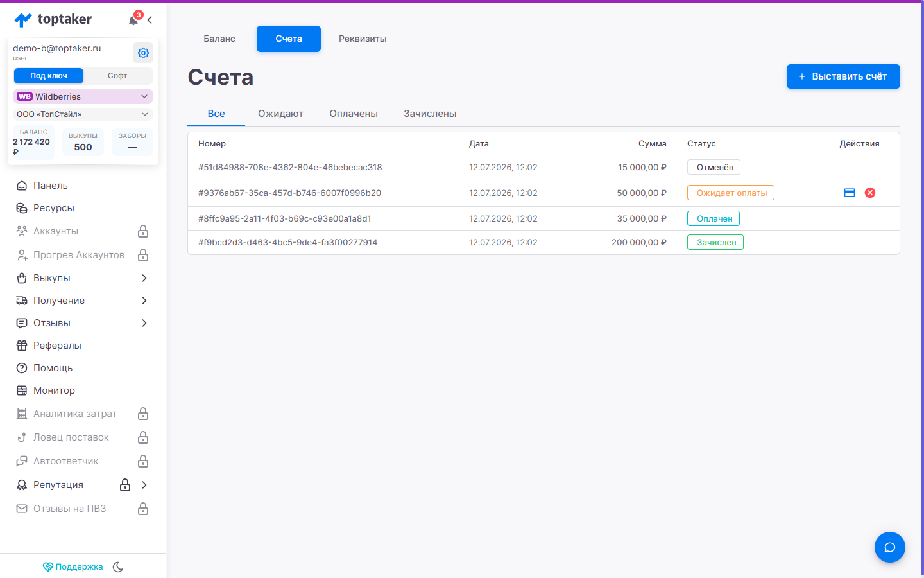
Task: Click the Зачислен status badge
Action: click(x=715, y=242)
